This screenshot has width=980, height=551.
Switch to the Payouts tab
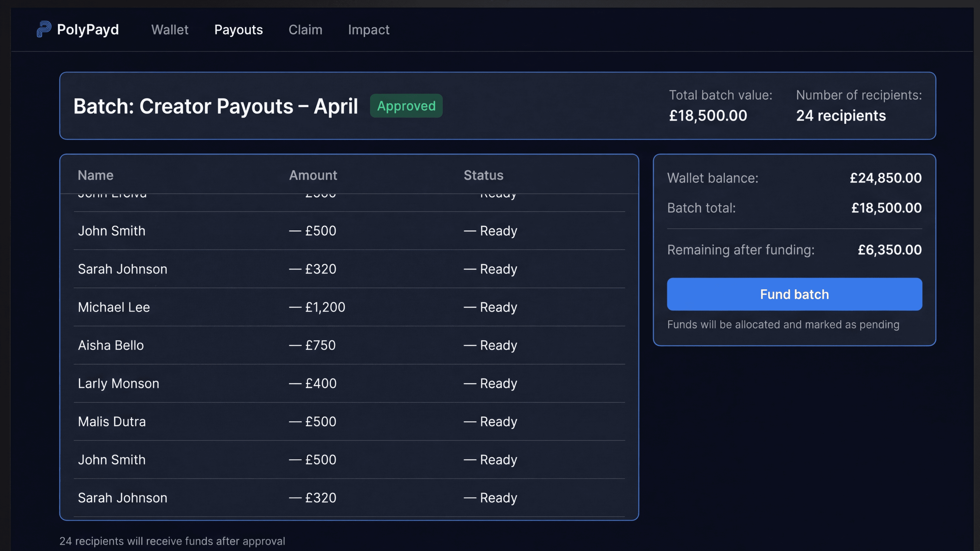[239, 30]
